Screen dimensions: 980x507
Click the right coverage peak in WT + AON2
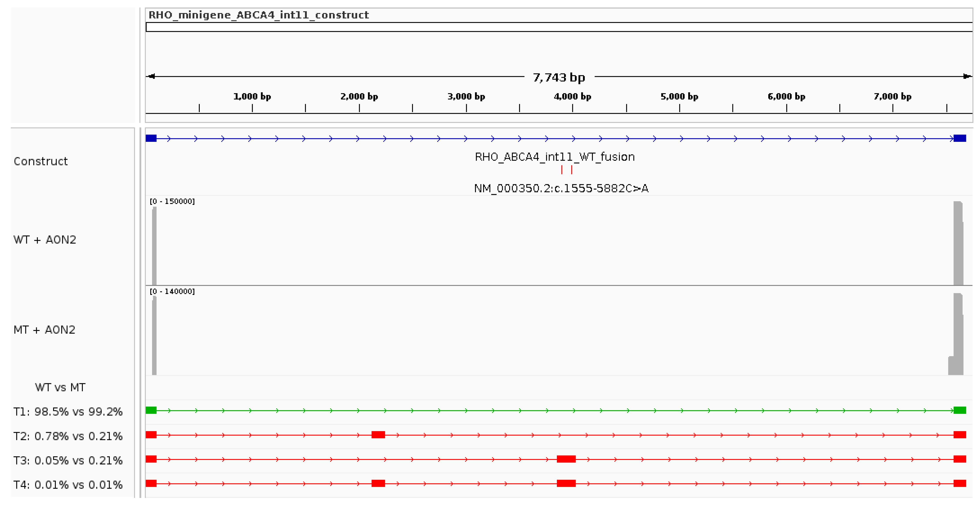958,244
